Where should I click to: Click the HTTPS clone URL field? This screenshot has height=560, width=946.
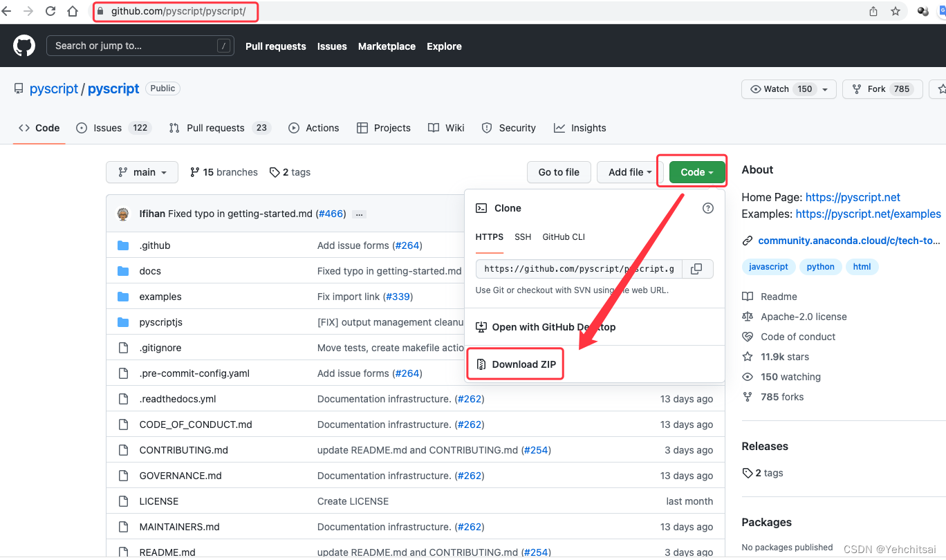[579, 269]
